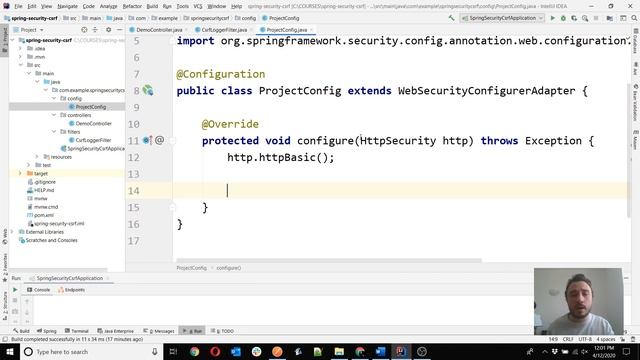This screenshot has width=640, height=360.
Task: Open the run configuration dropdown
Action: coord(502,18)
